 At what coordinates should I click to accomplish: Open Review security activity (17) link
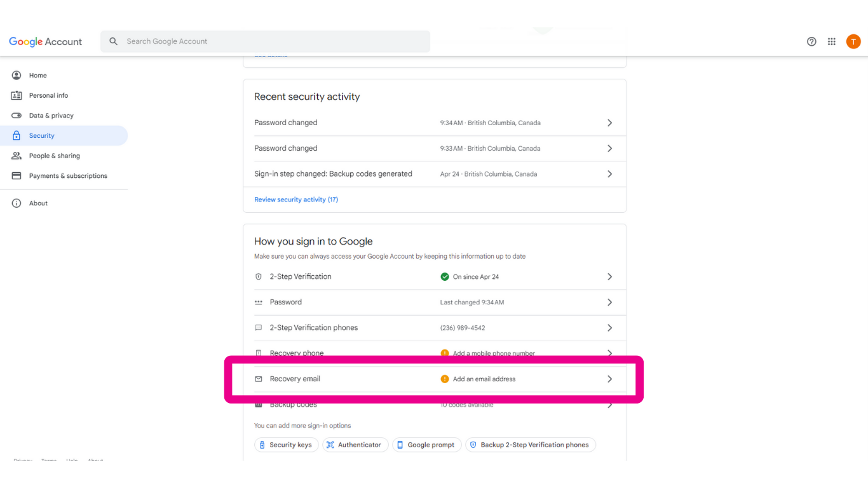pyautogui.click(x=296, y=200)
